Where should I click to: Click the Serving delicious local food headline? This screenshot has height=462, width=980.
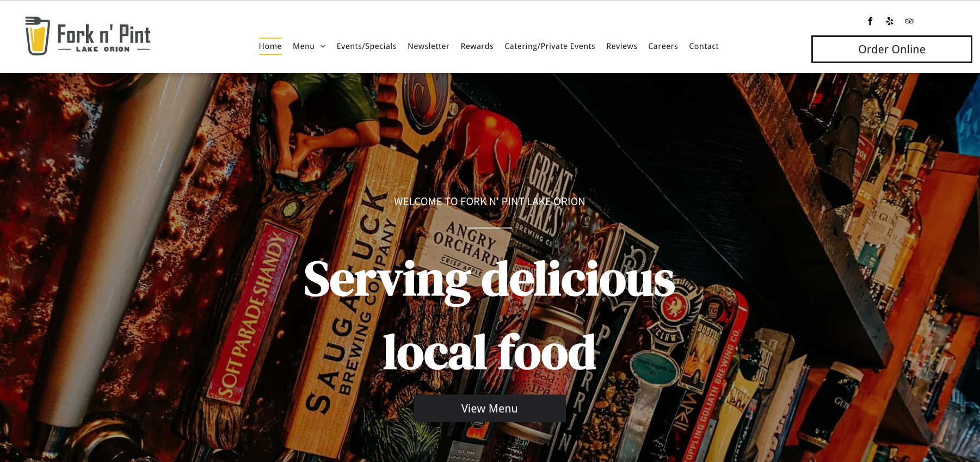coord(489,316)
